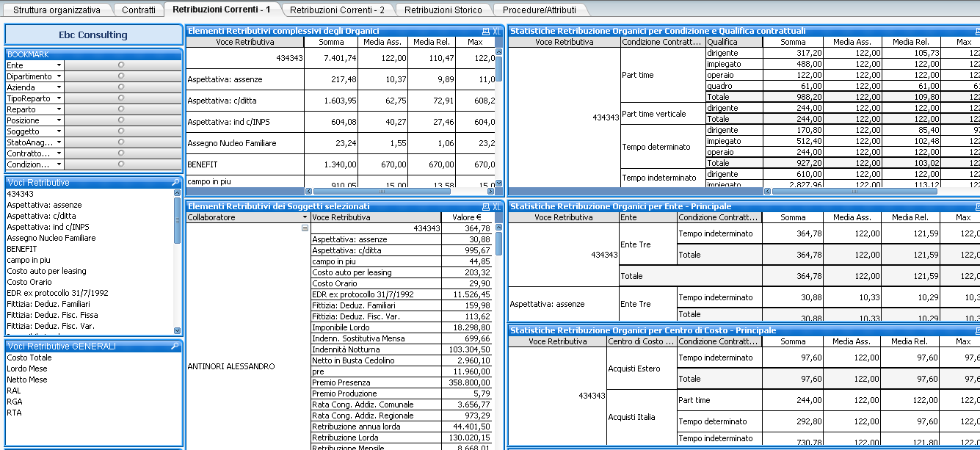The height and width of the screenshot is (450, 980).
Task: Click right arrow on complessivi table horizontal scrollbar
Action: [x=490, y=191]
